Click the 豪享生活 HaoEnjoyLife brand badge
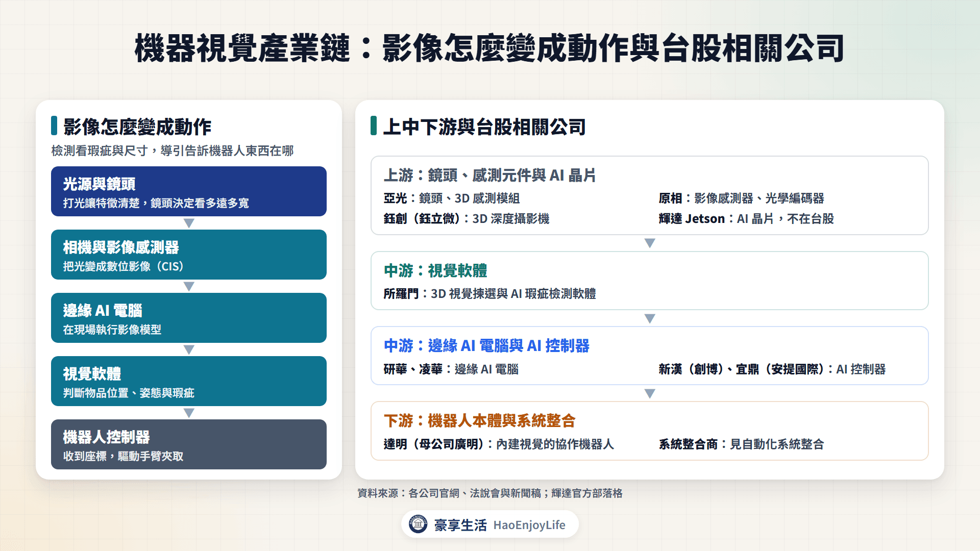980x551 pixels. pos(490,524)
